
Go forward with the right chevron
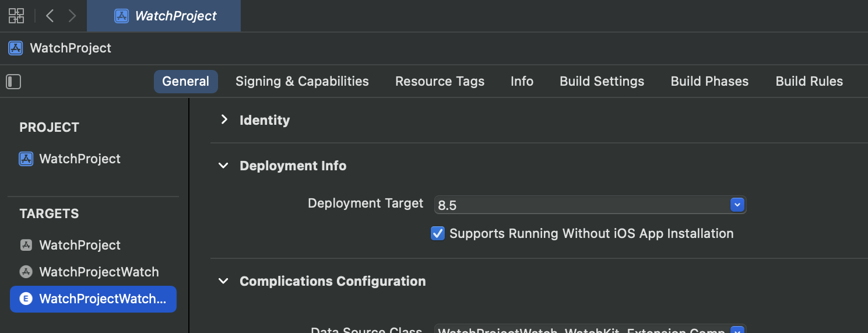click(72, 16)
